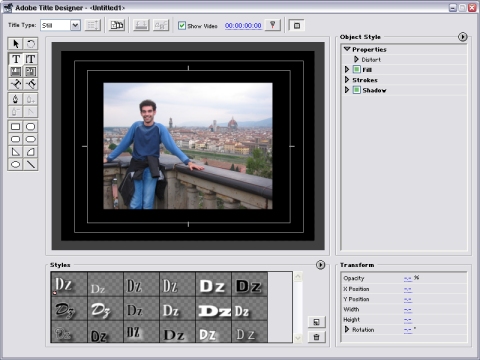Click the Height value
Image resolution: width=480 pixels, height=360 pixels.
click(x=408, y=320)
